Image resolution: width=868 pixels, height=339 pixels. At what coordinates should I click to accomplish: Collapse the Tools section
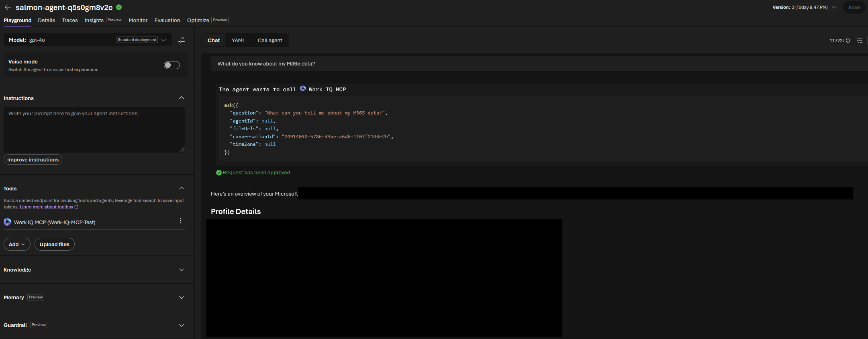tap(182, 188)
